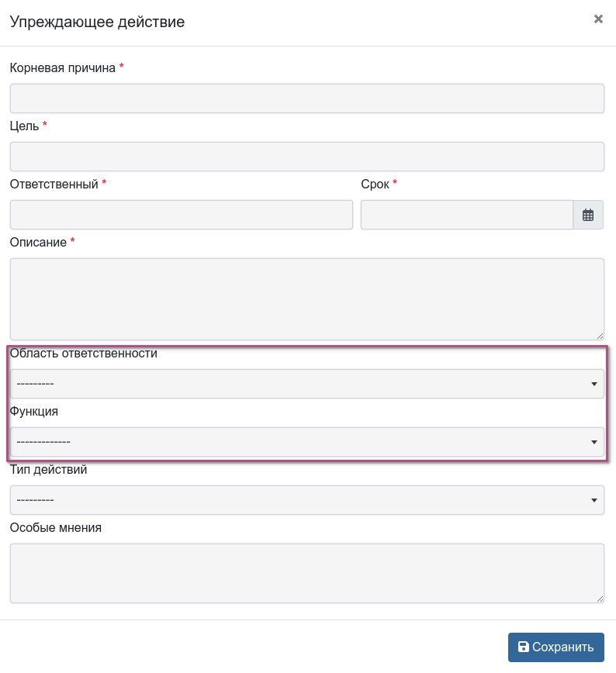Click the Область ответственности label
This screenshot has width=616, height=673.
click(83, 354)
